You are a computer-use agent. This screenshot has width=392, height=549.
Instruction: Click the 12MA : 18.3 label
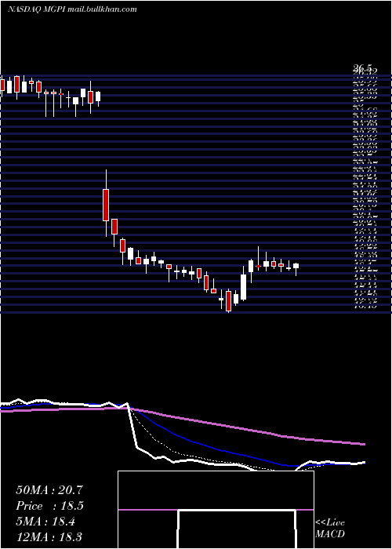pos(49,536)
